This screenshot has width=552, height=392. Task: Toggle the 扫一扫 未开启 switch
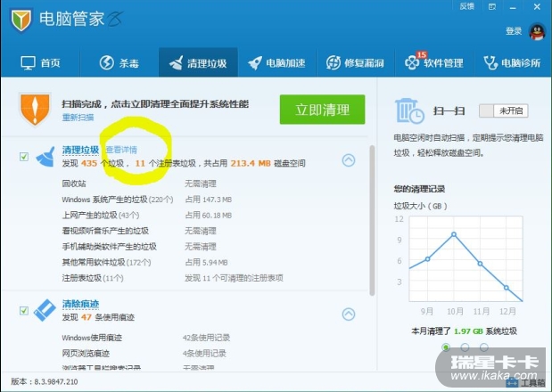504,111
